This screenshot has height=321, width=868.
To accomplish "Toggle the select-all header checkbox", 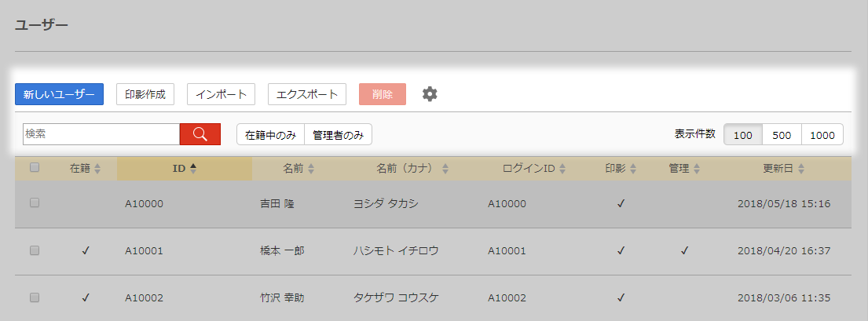I will click(35, 167).
